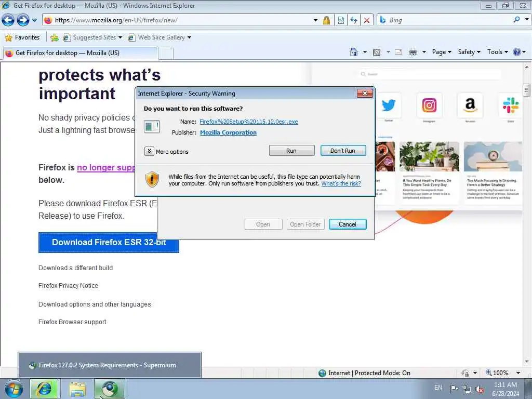Open the Tools menu
This screenshot has width=532, height=399.
click(497, 52)
